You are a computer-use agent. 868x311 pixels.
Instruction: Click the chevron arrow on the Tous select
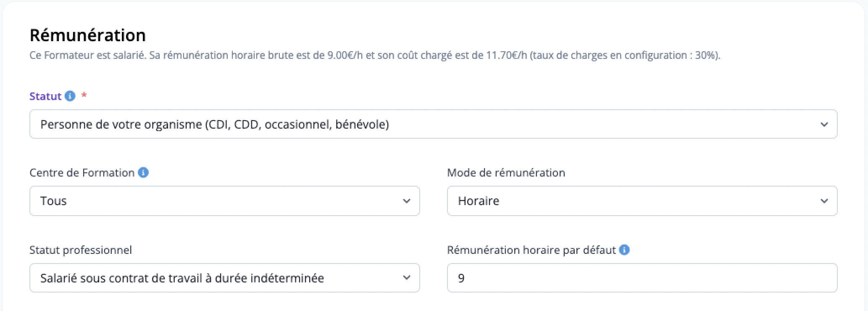406,201
